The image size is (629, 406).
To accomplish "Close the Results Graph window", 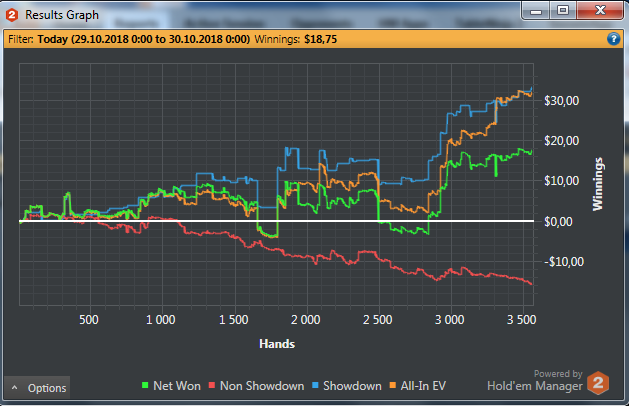I will pyautogui.click(x=600, y=10).
